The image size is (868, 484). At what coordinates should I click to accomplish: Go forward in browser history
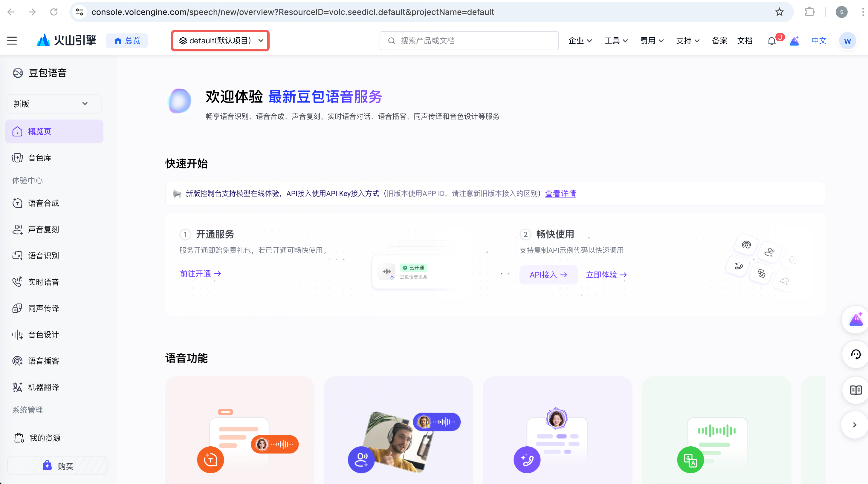tap(32, 12)
